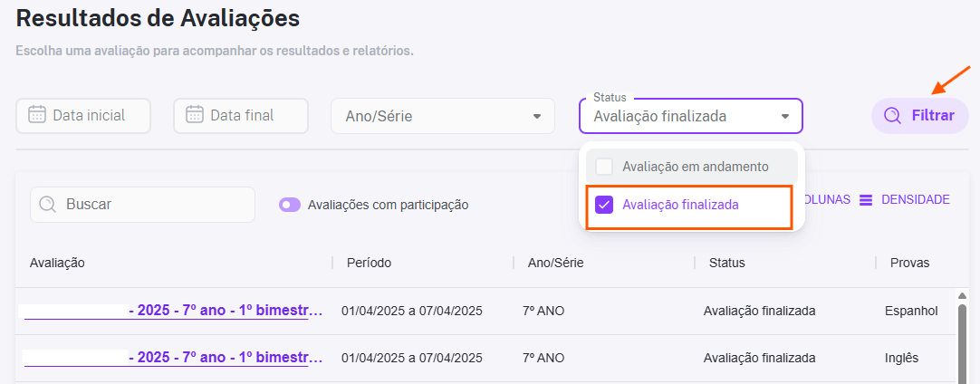Open the Ano/Série combo box
980x384 pixels.
pos(443,116)
